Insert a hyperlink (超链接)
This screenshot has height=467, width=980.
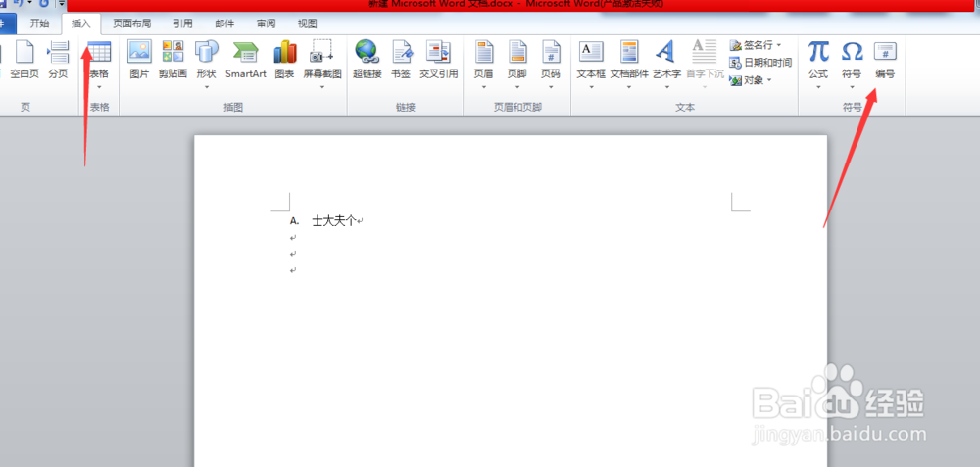click(x=367, y=61)
